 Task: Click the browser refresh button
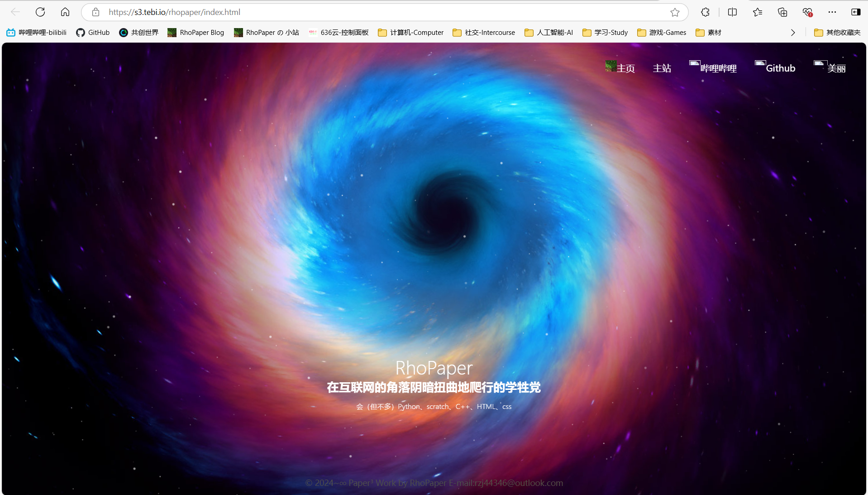40,12
